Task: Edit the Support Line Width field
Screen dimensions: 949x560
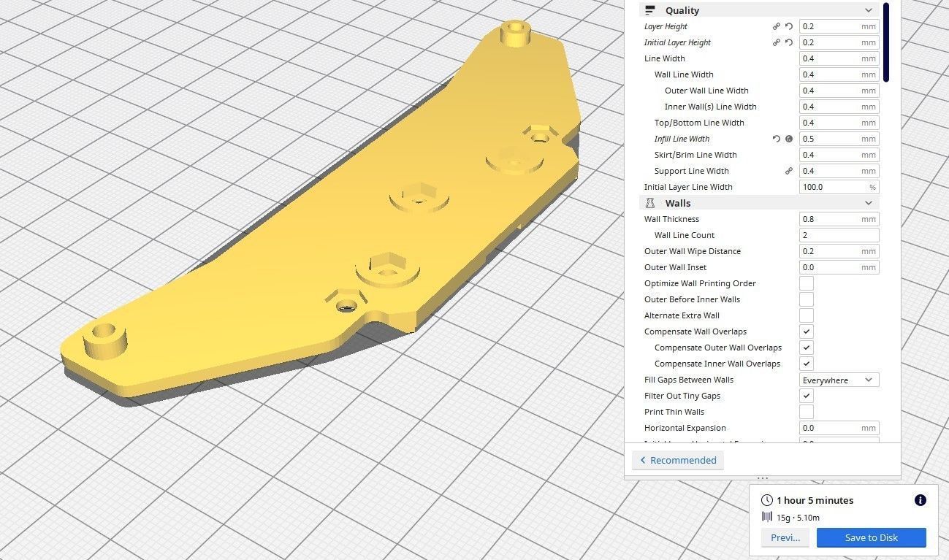Action: pyautogui.click(x=839, y=171)
